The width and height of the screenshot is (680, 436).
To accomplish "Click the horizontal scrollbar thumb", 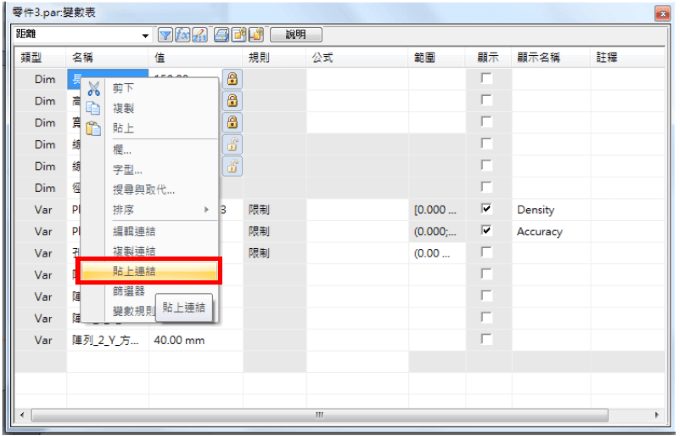I will 320,414.
